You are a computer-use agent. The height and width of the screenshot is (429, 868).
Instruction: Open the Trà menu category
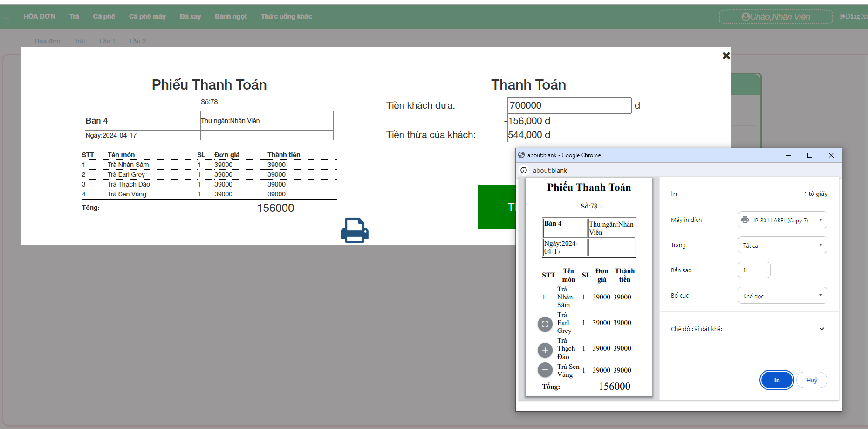point(75,16)
